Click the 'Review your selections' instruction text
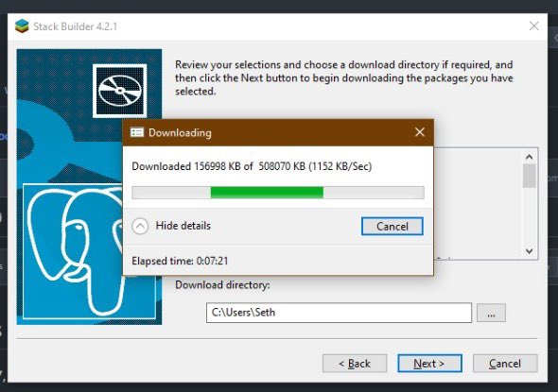 point(343,77)
